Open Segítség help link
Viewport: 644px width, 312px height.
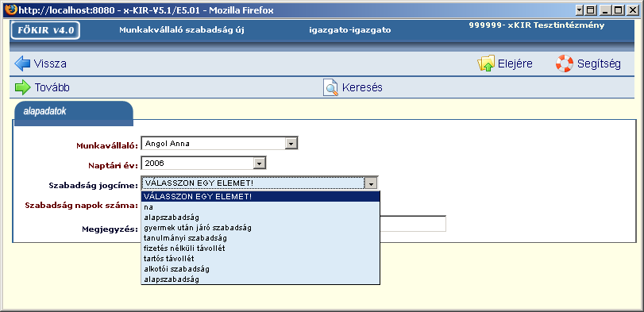(x=599, y=64)
